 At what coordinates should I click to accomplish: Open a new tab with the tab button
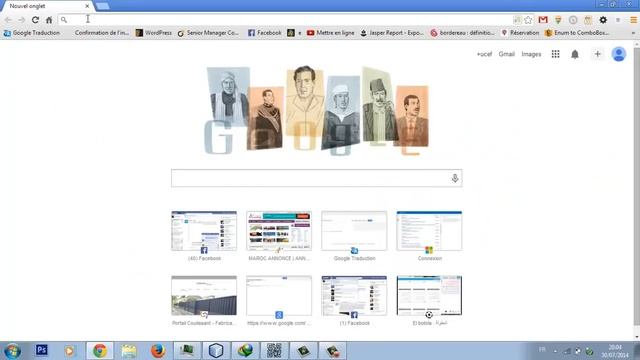click(102, 6)
